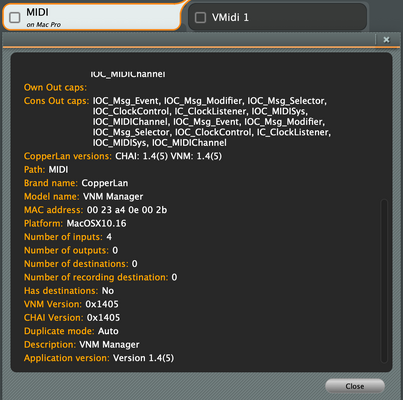This screenshot has width=403, height=400.
Task: Select the Number of inputs value
Action: [x=109, y=237]
